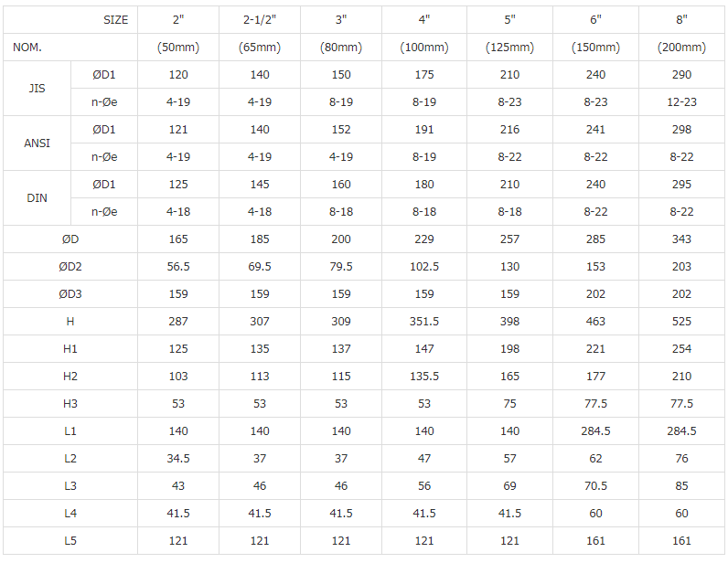Click the L5 row label
This screenshot has width=728, height=563.
[70, 541]
